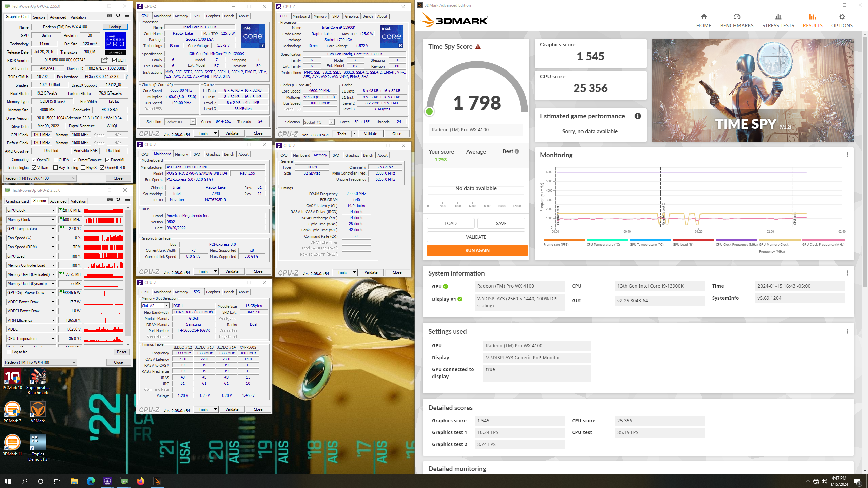Open the BENCHMARKS section in 3DMark

[736, 21]
